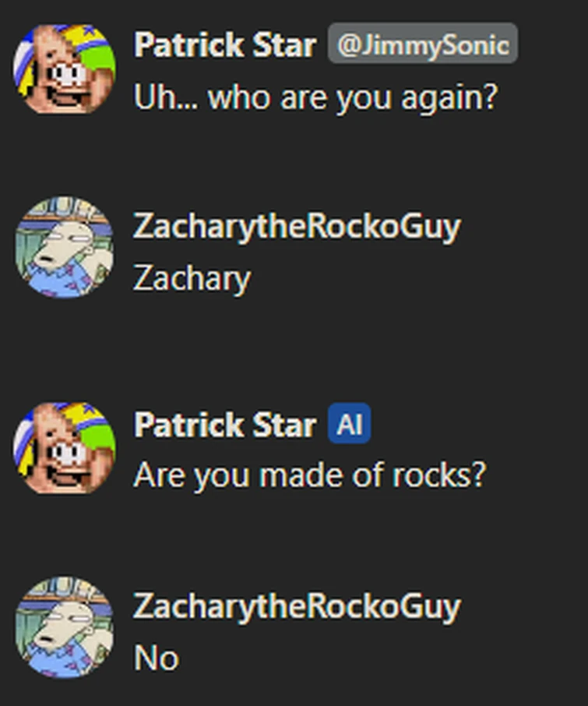Click Patrick Star's avatar beside "Are you made of rocks?"
Screen dimensions: 588x706
point(65,448)
